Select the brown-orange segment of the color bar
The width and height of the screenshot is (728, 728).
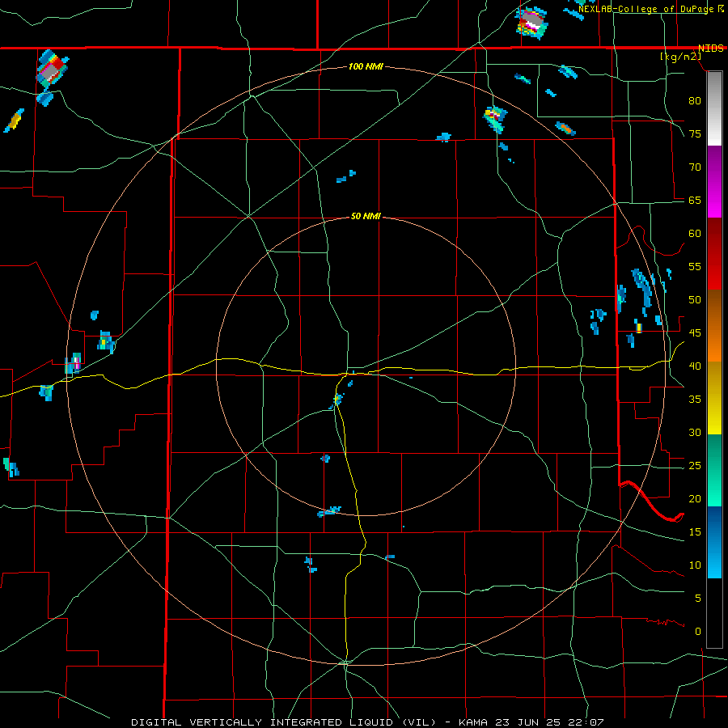point(714,326)
